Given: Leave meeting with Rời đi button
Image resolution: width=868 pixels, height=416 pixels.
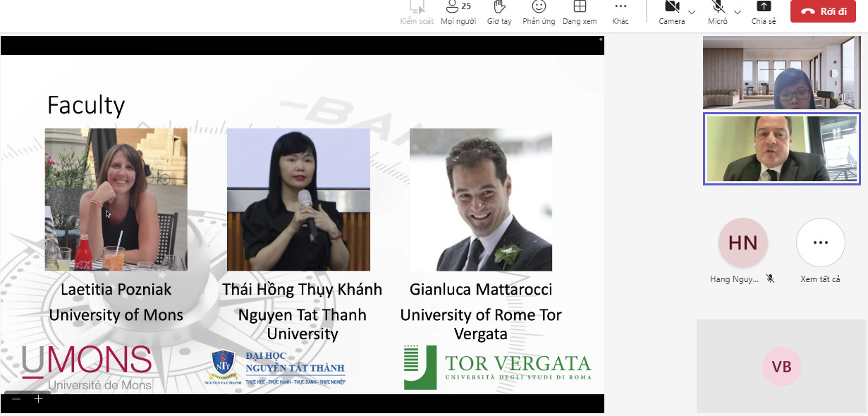Looking at the screenshot, I should pyautogui.click(x=823, y=11).
